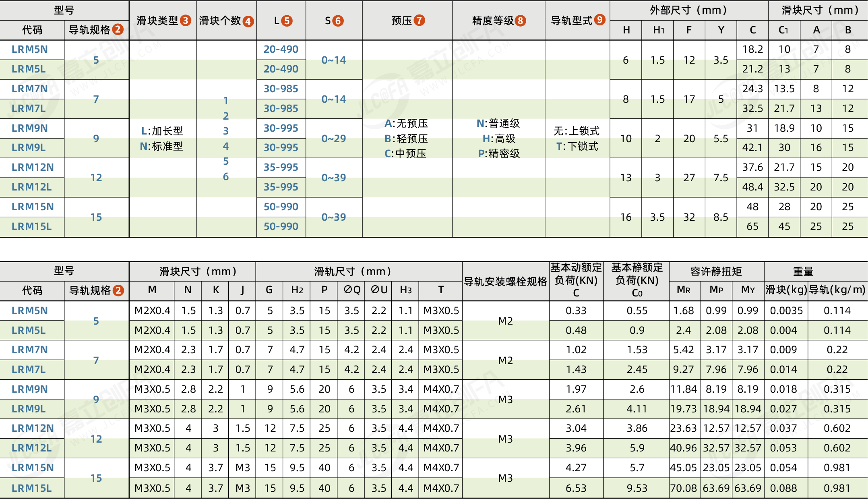Select the P:精密级 accuracy grade option
The height and width of the screenshot is (499, 868).
[x=499, y=153]
